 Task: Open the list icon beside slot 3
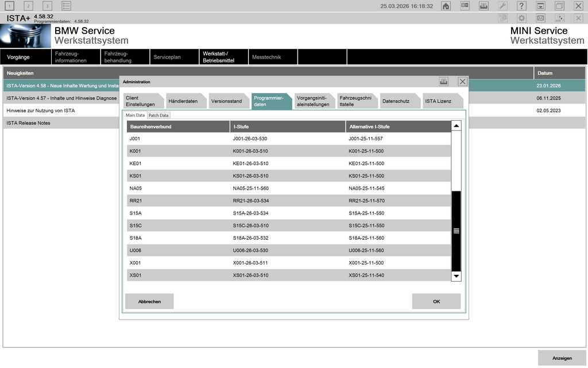66,6
